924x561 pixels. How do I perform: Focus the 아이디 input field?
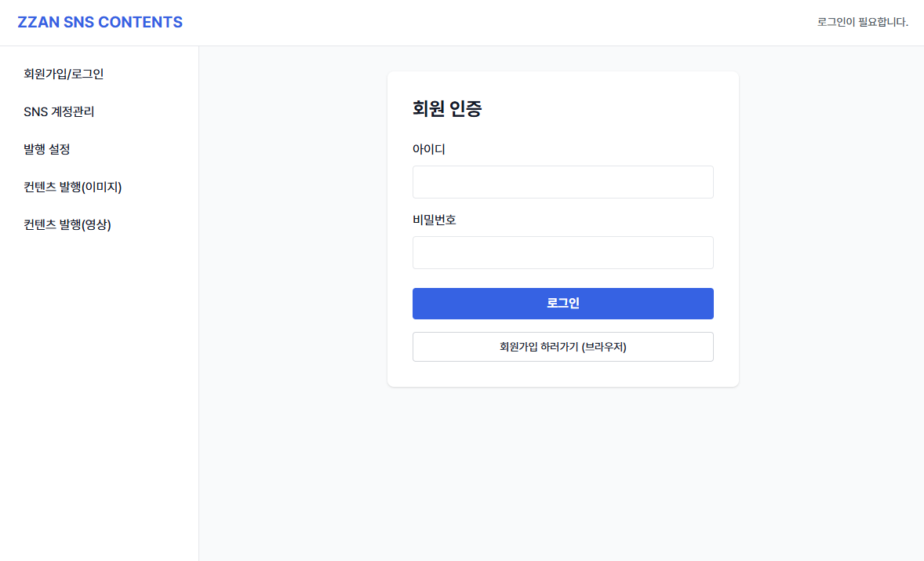pos(562,182)
